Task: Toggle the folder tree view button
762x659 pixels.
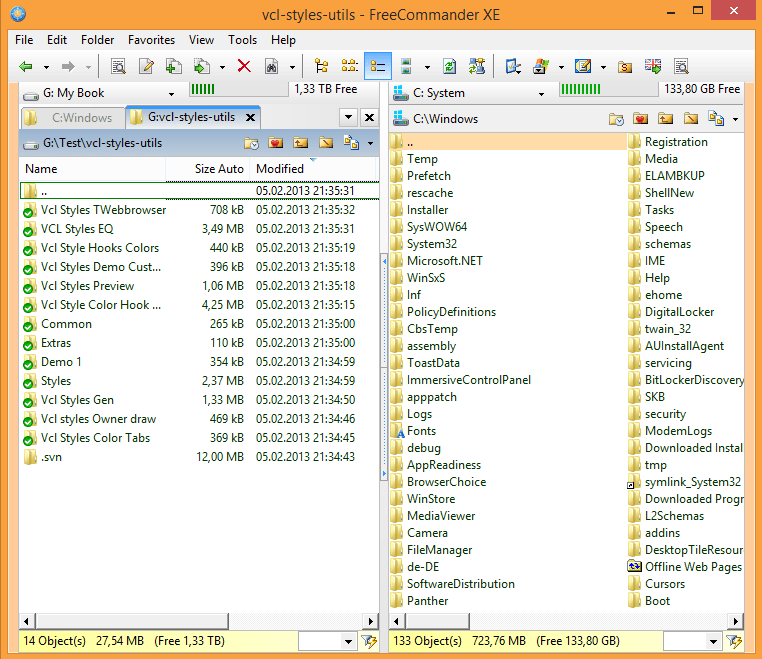Action: [321, 67]
